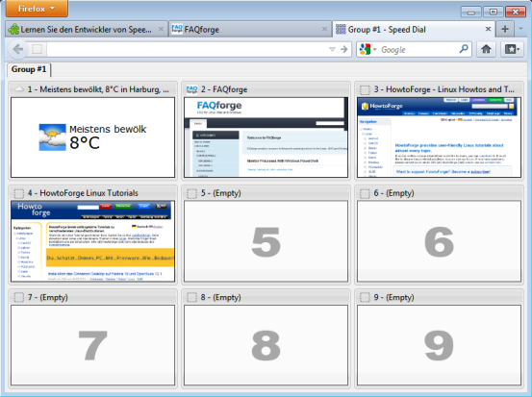532x397 pixels.
Task: Open a new tab with plus button
Action: coord(505,29)
